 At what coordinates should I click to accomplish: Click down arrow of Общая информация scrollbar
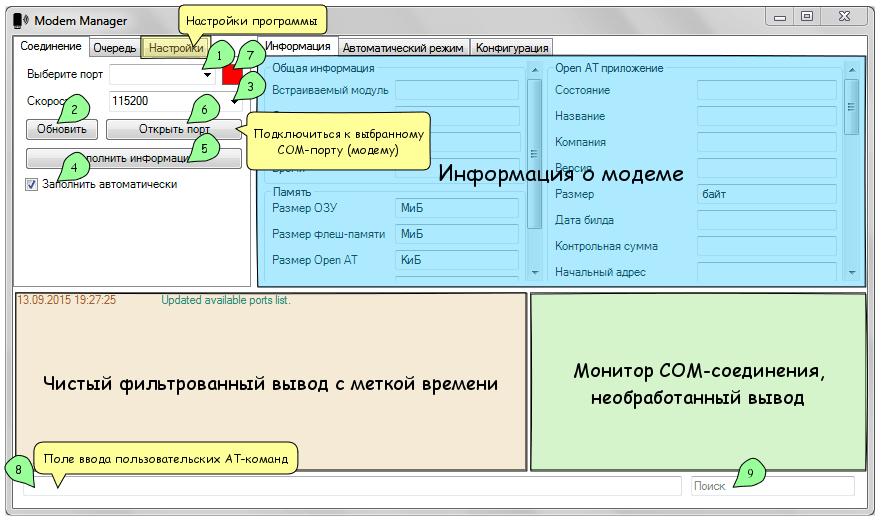tap(535, 273)
